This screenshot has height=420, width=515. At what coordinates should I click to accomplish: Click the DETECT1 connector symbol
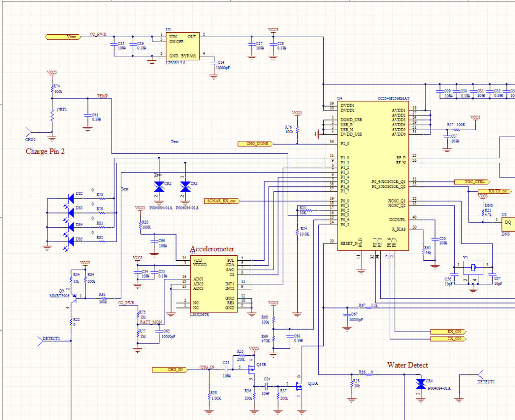tap(480, 375)
